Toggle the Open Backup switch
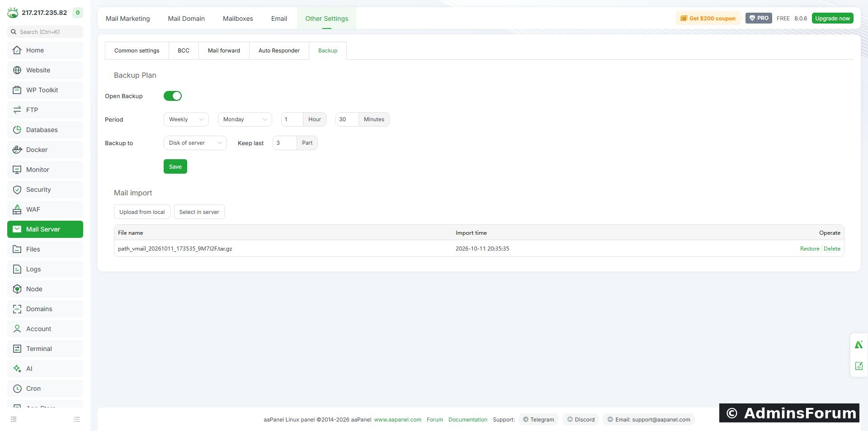 (x=173, y=96)
